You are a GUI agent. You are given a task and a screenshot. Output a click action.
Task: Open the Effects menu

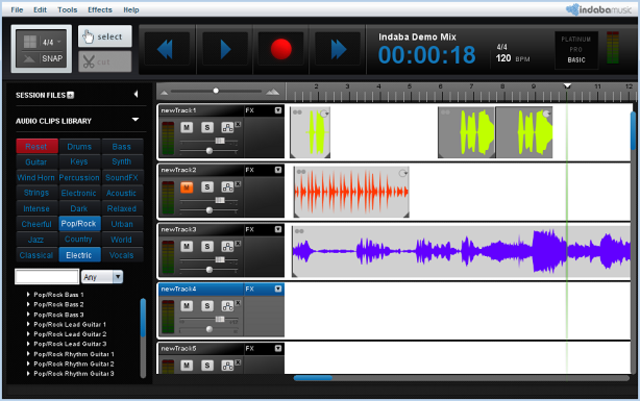[100, 9]
